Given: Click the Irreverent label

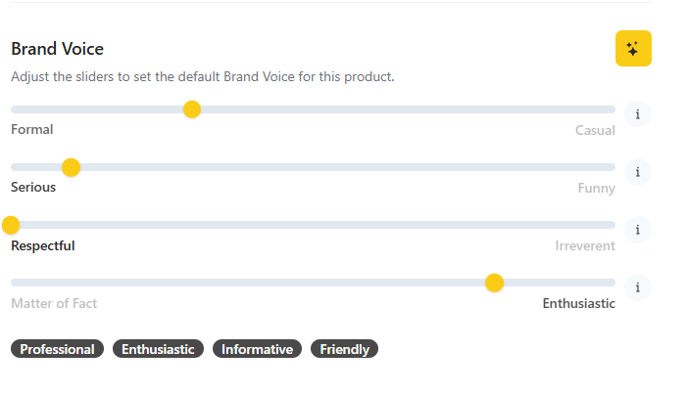Looking at the screenshot, I should click(585, 246).
